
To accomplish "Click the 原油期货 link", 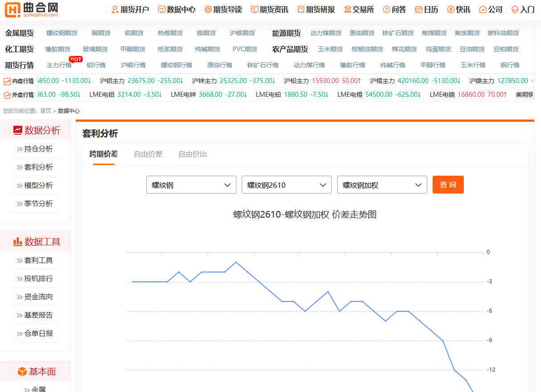I will click(x=362, y=33).
